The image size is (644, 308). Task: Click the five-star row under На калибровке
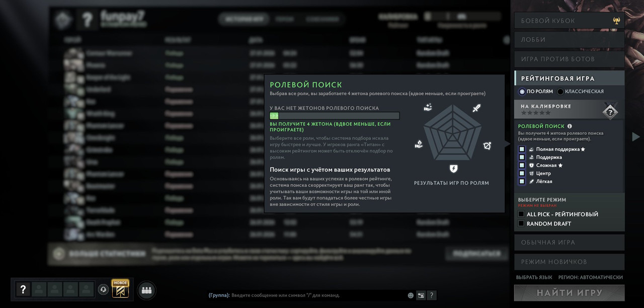pos(535,113)
